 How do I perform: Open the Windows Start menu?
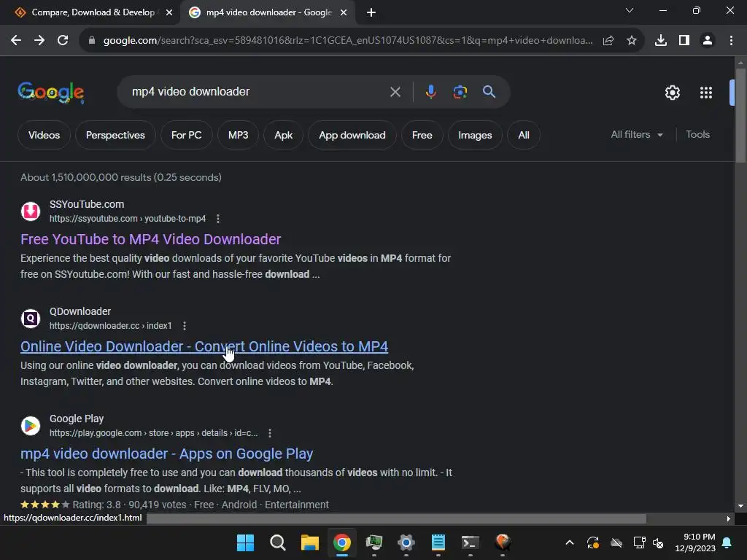tap(245, 542)
